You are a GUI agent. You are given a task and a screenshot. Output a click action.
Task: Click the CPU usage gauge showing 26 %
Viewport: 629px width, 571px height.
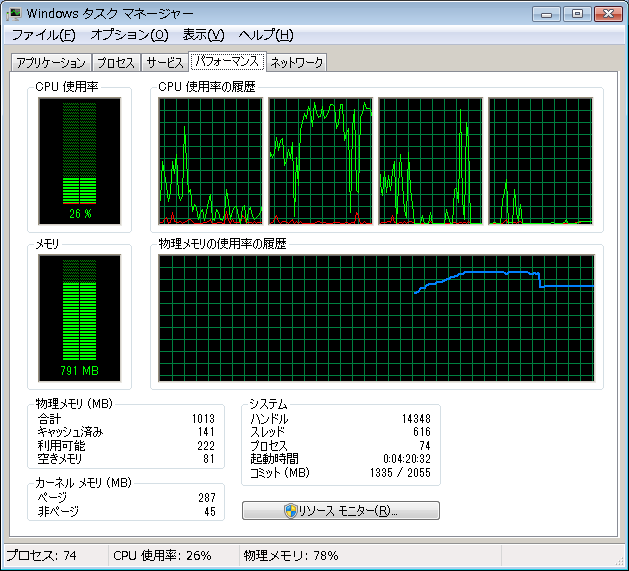[79, 161]
